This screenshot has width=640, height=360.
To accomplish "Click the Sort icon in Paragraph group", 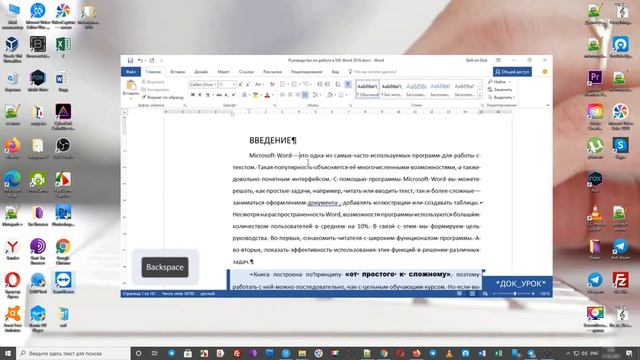I will (x=338, y=84).
